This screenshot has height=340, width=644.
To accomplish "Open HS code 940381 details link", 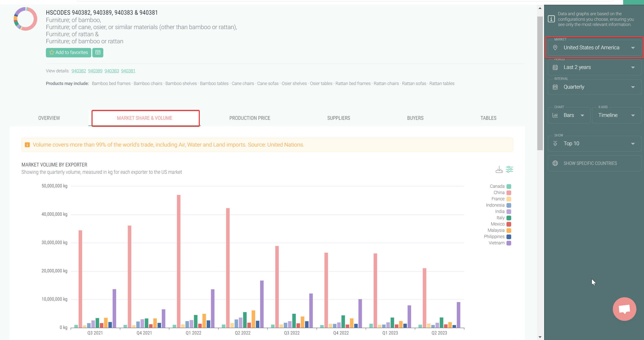I will click(128, 71).
